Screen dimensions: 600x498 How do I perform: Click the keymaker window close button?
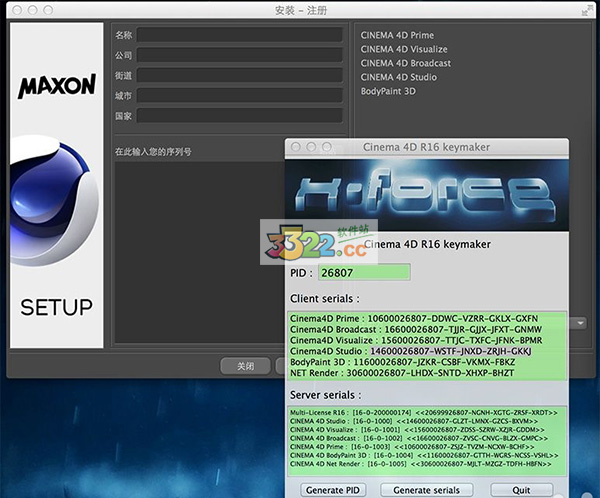tap(295, 147)
